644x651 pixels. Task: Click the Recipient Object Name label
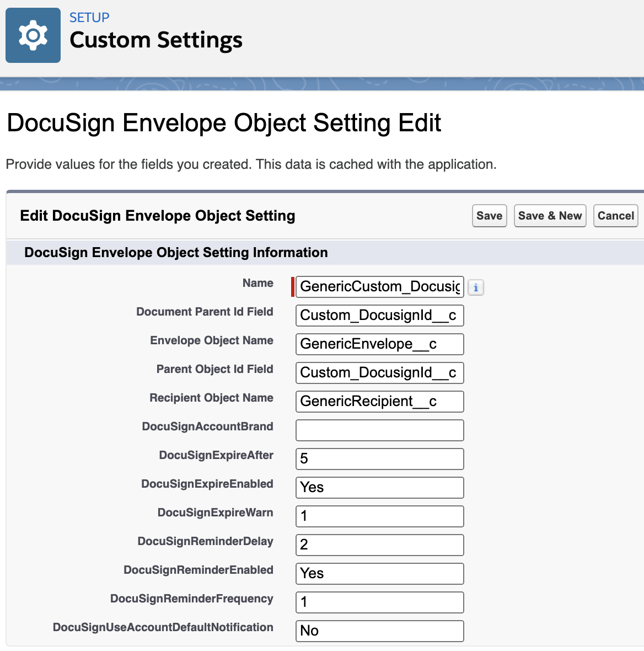pyautogui.click(x=211, y=398)
